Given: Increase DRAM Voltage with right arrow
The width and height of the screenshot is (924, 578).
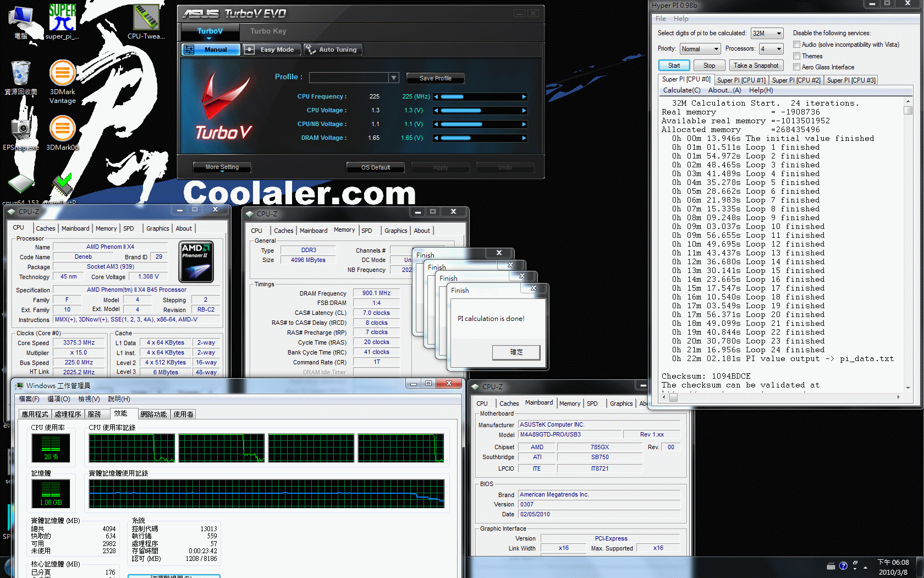Looking at the screenshot, I should tap(524, 138).
